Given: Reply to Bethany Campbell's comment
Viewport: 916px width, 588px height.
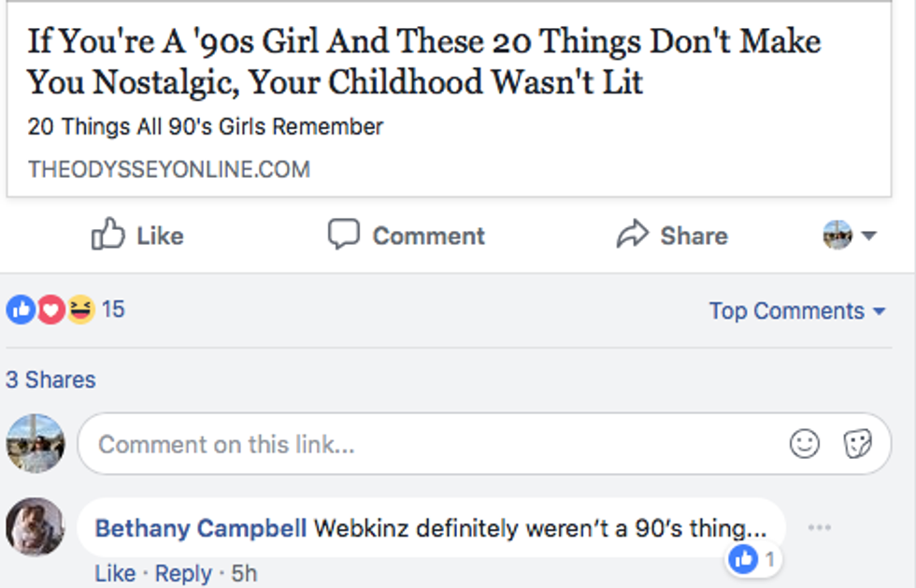Looking at the screenshot, I should 182,573.
